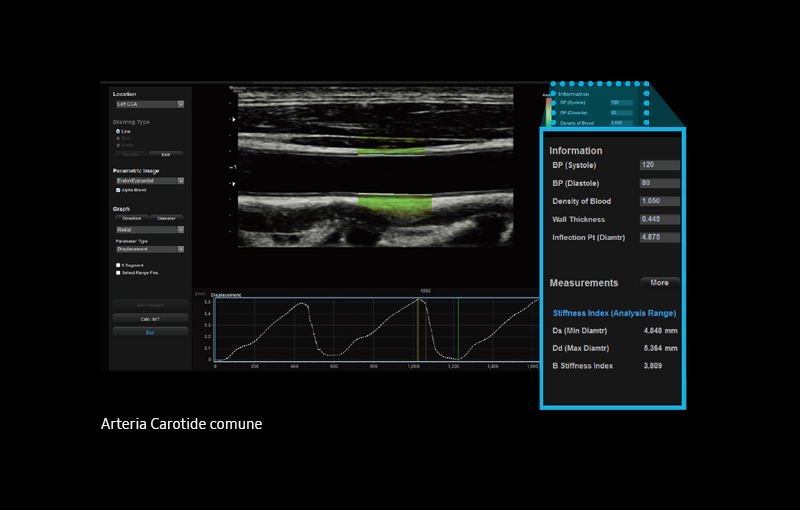Click the lower depth arrow marker beside ultrasound

point(234,184)
